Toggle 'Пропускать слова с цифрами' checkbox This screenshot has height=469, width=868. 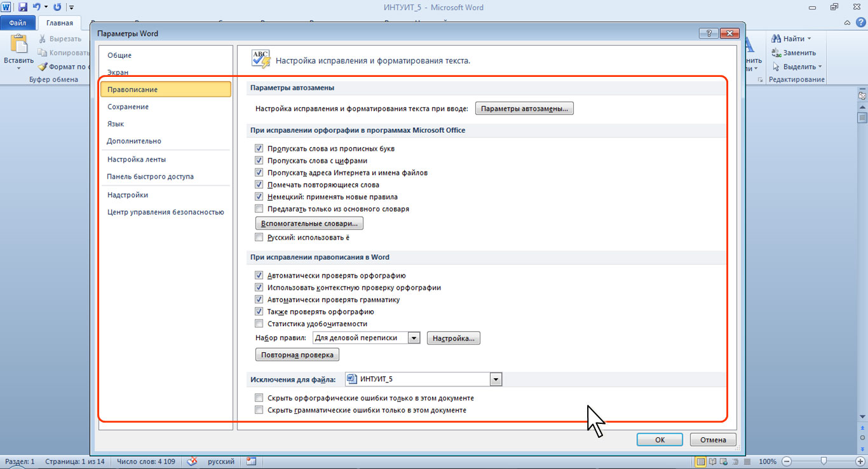click(259, 161)
